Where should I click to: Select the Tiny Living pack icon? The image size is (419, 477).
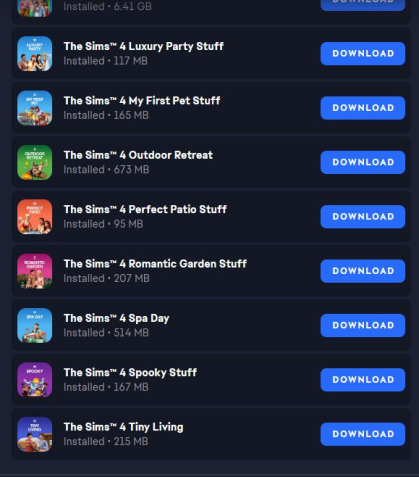tap(35, 434)
